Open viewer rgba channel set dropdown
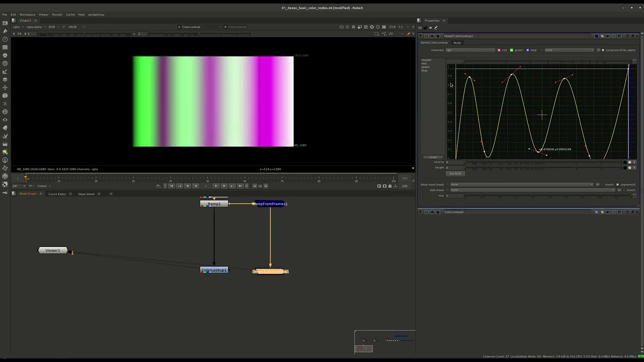The height and width of the screenshot is (362, 644). click(x=17, y=27)
